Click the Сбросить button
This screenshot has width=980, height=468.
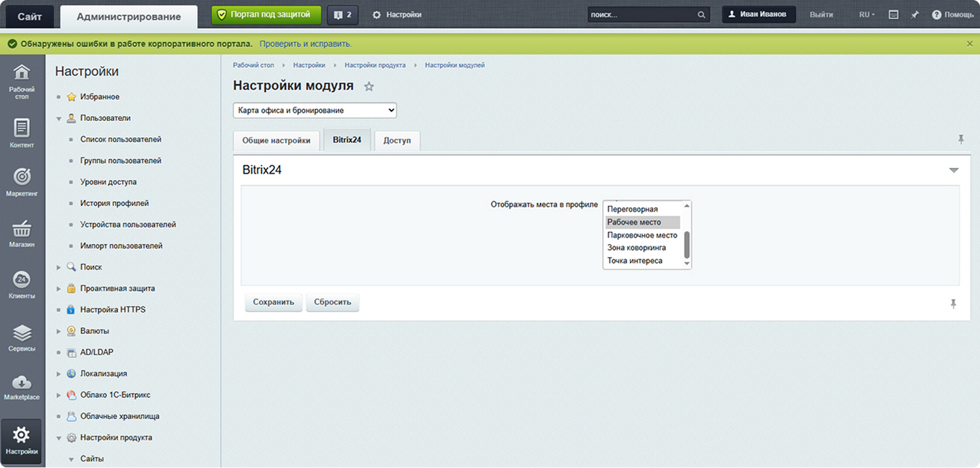point(333,302)
